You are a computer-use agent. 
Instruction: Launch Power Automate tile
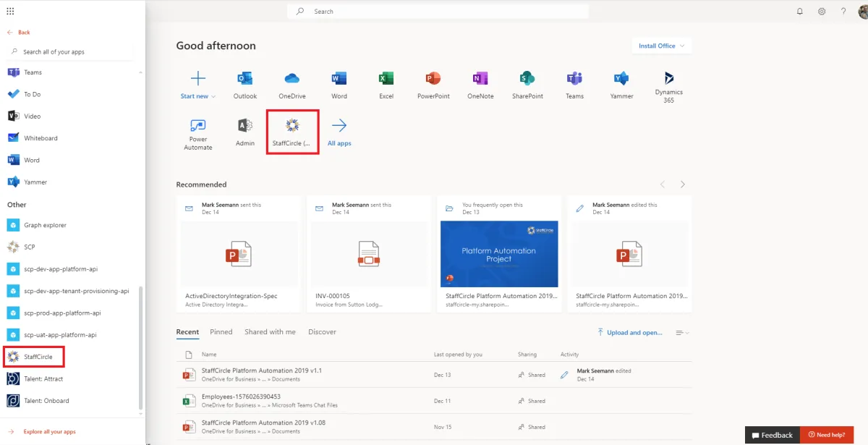(197, 134)
